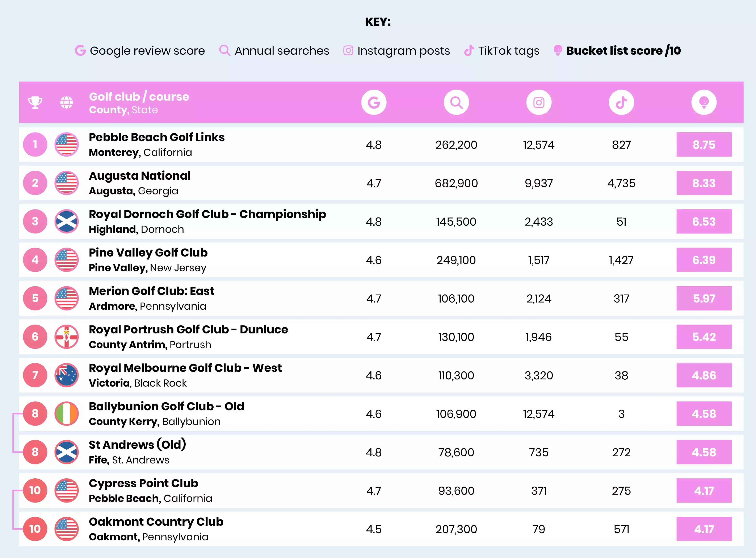Click the US flag beside Oakmont Country Club
756x558 pixels.
(67, 529)
